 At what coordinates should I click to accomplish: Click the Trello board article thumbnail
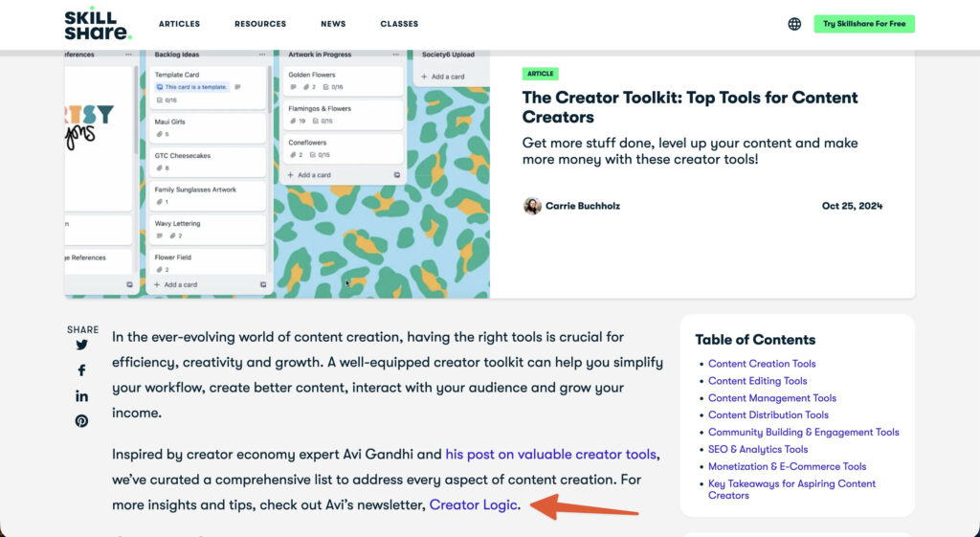[x=278, y=172]
